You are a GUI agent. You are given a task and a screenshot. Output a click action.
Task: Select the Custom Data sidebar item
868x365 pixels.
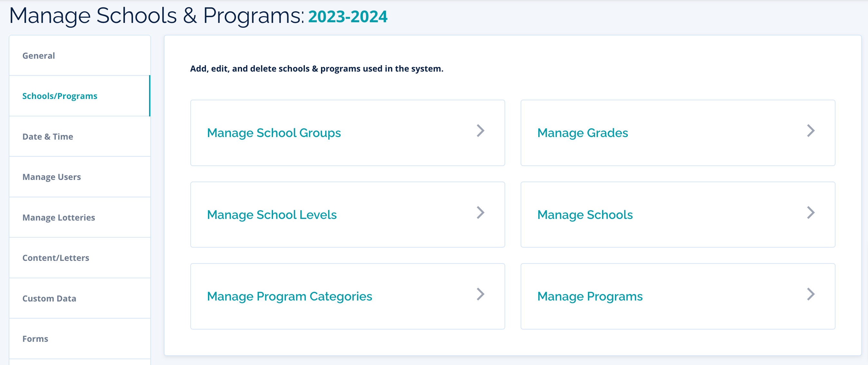[x=49, y=299]
